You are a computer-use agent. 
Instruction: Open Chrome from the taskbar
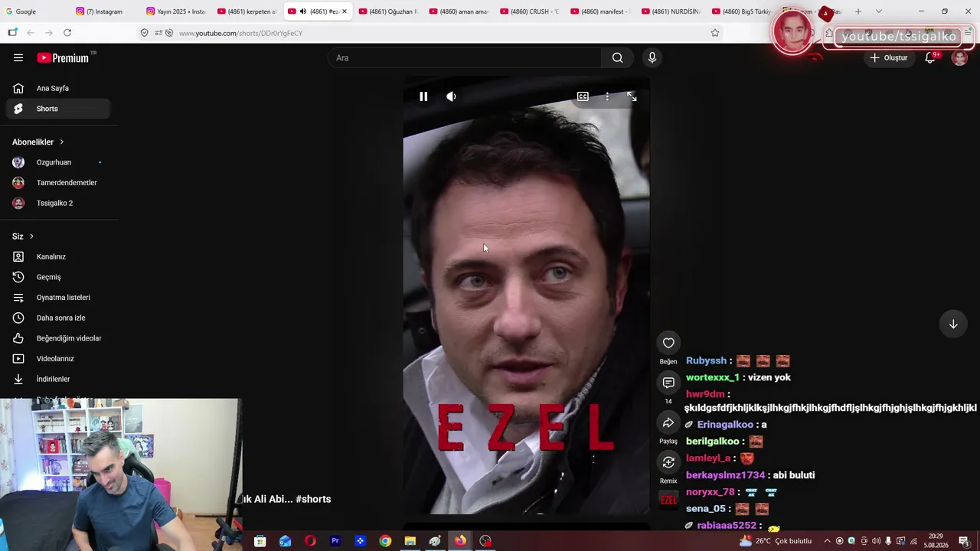[x=385, y=541]
